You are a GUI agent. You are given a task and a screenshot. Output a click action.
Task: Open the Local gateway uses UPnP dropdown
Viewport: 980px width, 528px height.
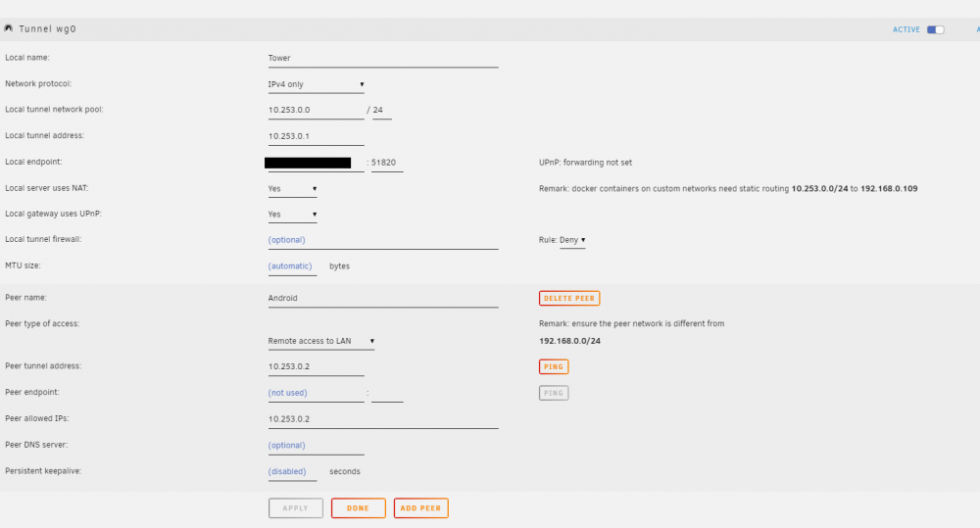292,215
